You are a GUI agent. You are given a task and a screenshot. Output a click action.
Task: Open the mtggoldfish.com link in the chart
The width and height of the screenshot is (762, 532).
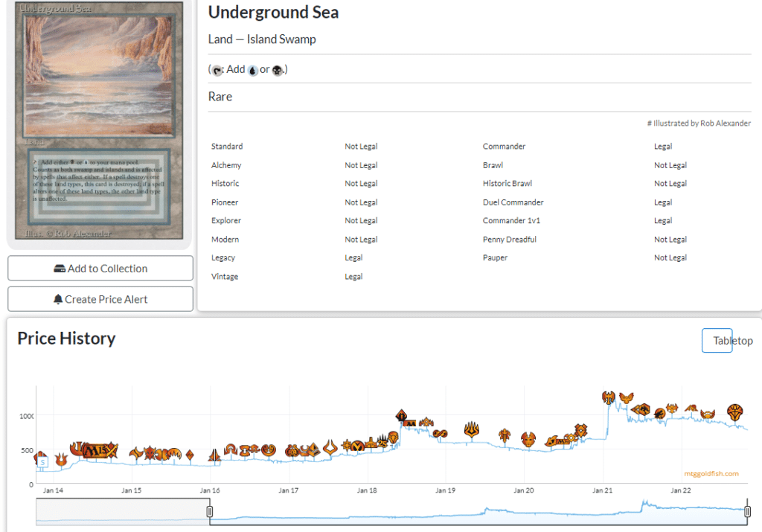point(711,473)
